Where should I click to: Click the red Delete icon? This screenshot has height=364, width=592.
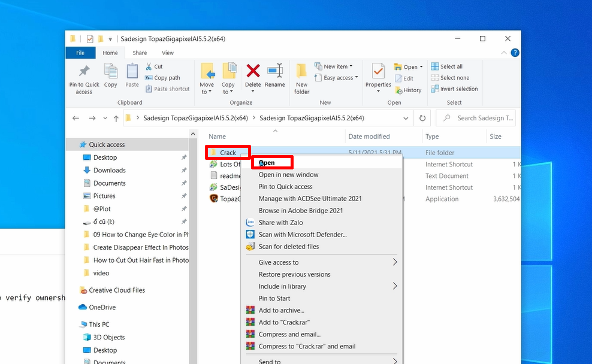253,71
